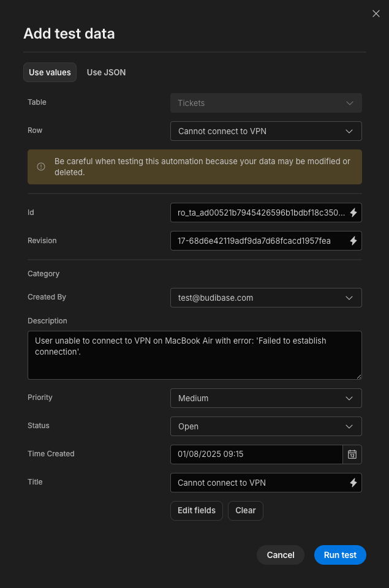Click the Description label
This screenshot has height=588, width=389.
pos(47,321)
